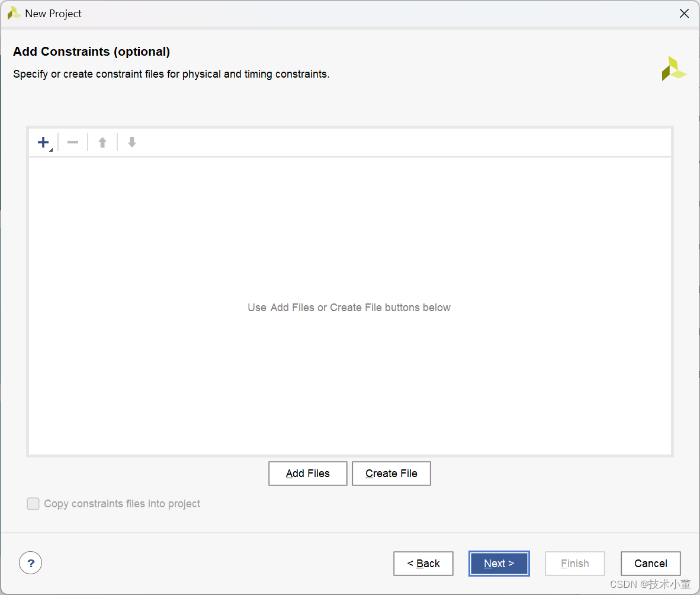The width and height of the screenshot is (700, 595).
Task: Click the Add Files button
Action: pos(307,474)
